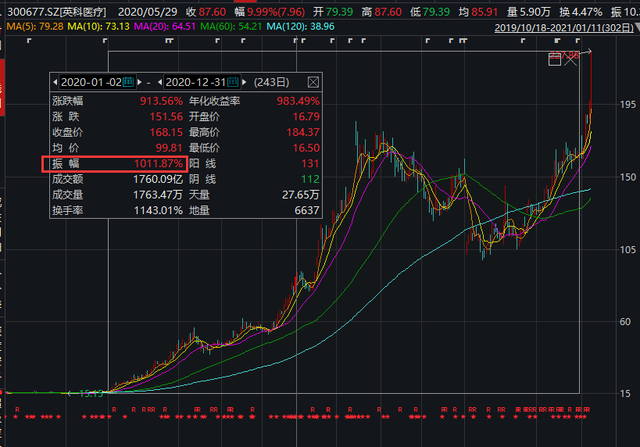Expand the date range dropdown triangle at top right
This screenshot has width=640, height=447.
coord(637,27)
